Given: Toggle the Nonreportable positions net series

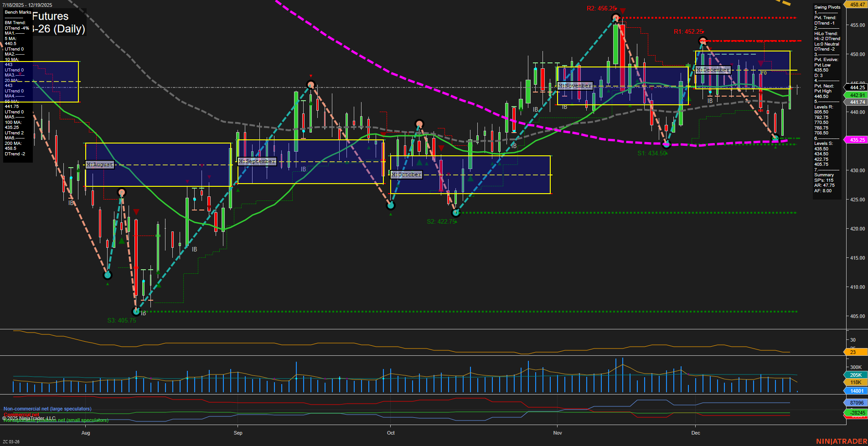Looking at the screenshot, I should coord(55,420).
